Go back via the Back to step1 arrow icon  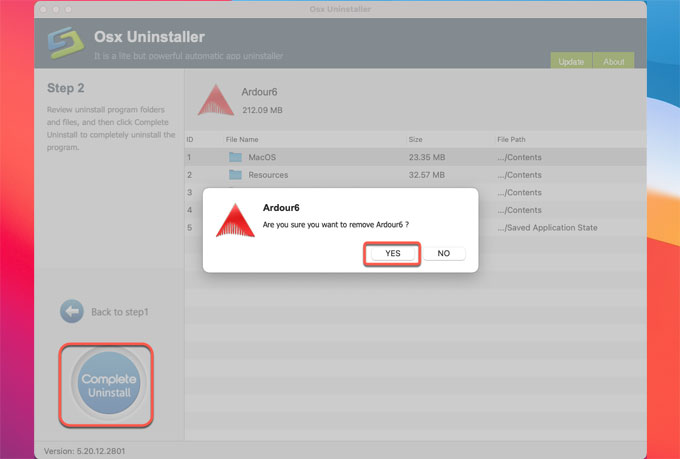(x=72, y=311)
